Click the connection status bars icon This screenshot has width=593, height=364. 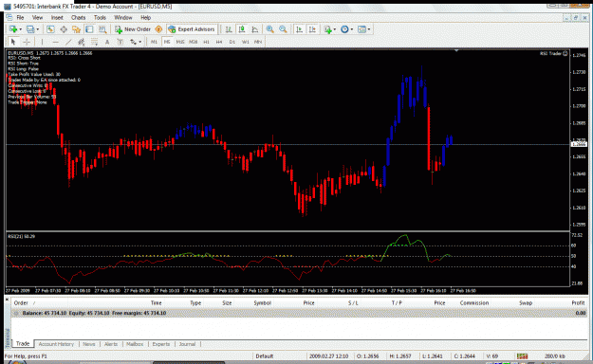tap(522, 356)
